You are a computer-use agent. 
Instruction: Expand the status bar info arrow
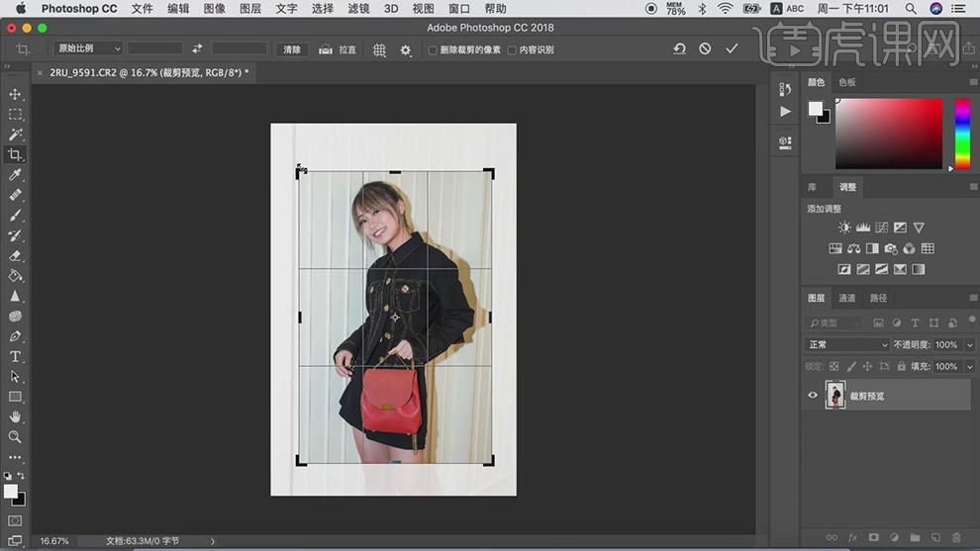point(213,541)
